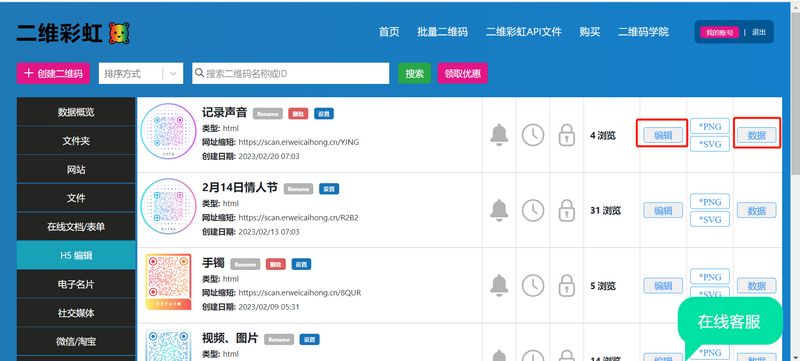
Task: Click 编辑 button in 2月14日情人节 row
Action: click(x=663, y=210)
